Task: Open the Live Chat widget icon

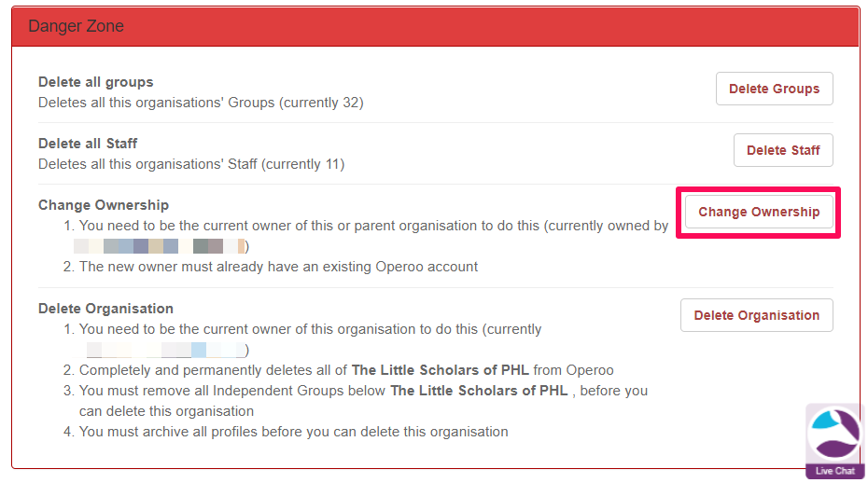Action: coord(834,435)
